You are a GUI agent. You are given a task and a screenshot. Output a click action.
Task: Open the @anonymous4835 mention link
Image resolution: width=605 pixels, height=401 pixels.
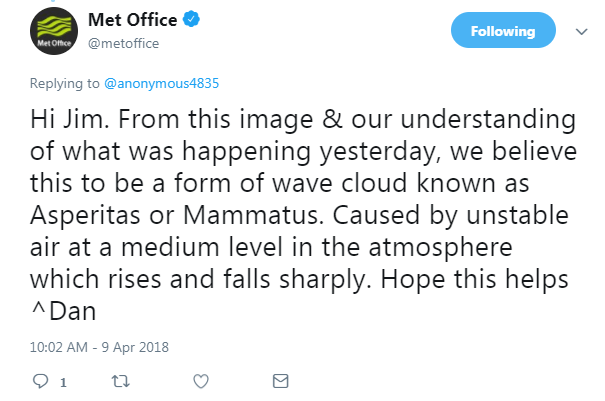pyautogui.click(x=161, y=83)
